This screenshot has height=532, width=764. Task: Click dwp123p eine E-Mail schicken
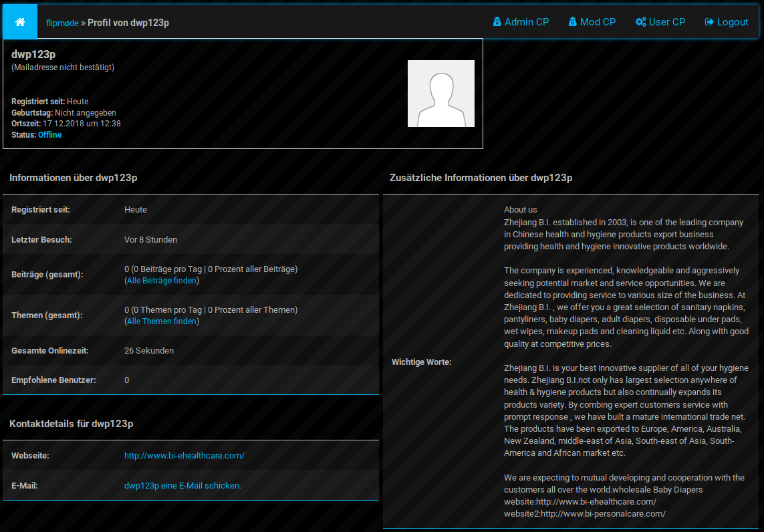(x=182, y=486)
